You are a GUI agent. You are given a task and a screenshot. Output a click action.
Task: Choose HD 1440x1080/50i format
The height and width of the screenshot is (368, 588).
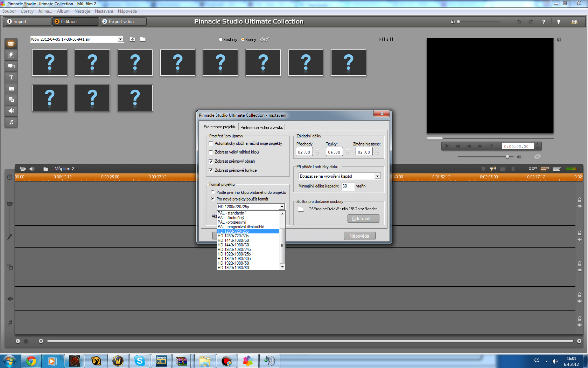248,240
